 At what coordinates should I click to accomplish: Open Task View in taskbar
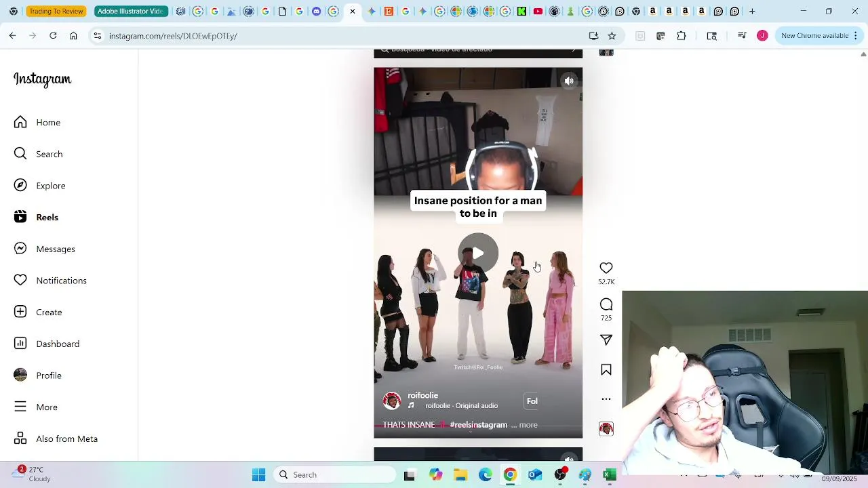pyautogui.click(x=409, y=475)
